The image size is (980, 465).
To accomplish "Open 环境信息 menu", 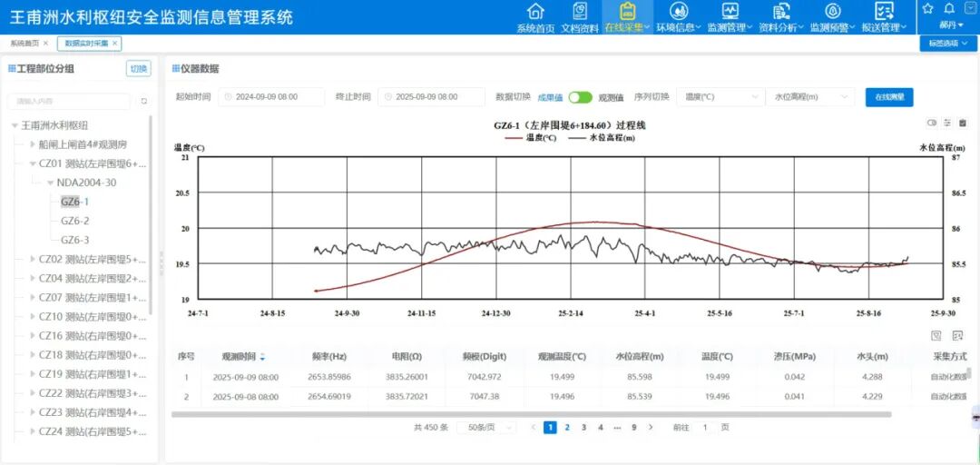I will click(x=679, y=17).
